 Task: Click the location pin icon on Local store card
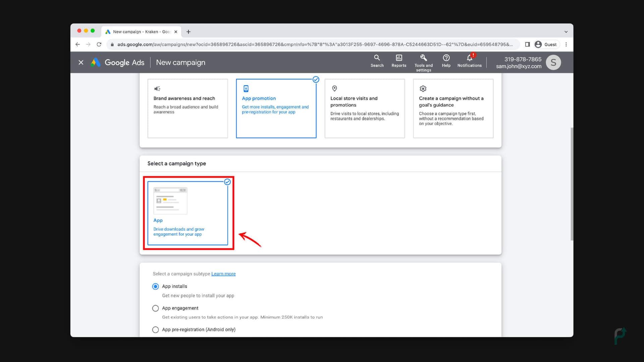point(334,88)
